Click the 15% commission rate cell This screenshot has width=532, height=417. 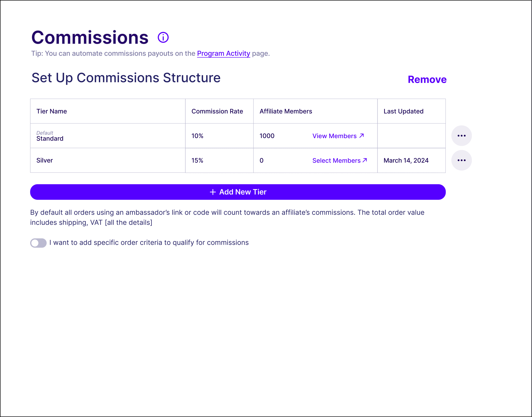[x=197, y=160]
